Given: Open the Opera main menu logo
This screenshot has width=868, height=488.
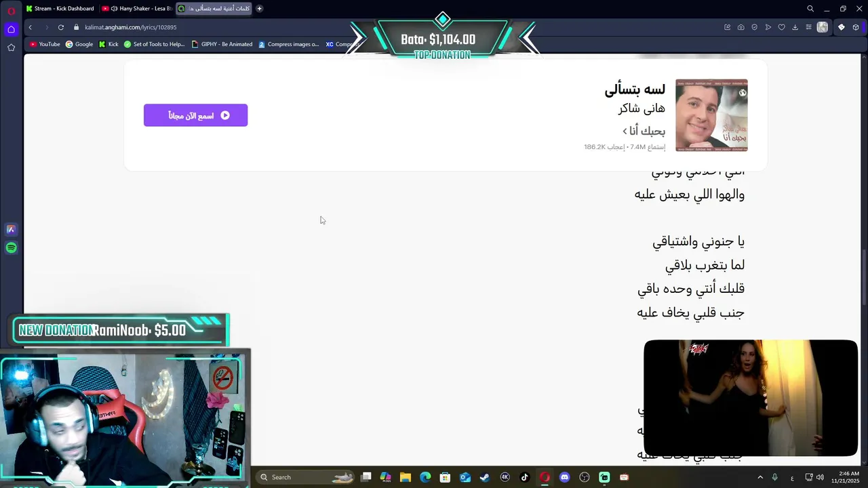Looking at the screenshot, I should [x=11, y=11].
